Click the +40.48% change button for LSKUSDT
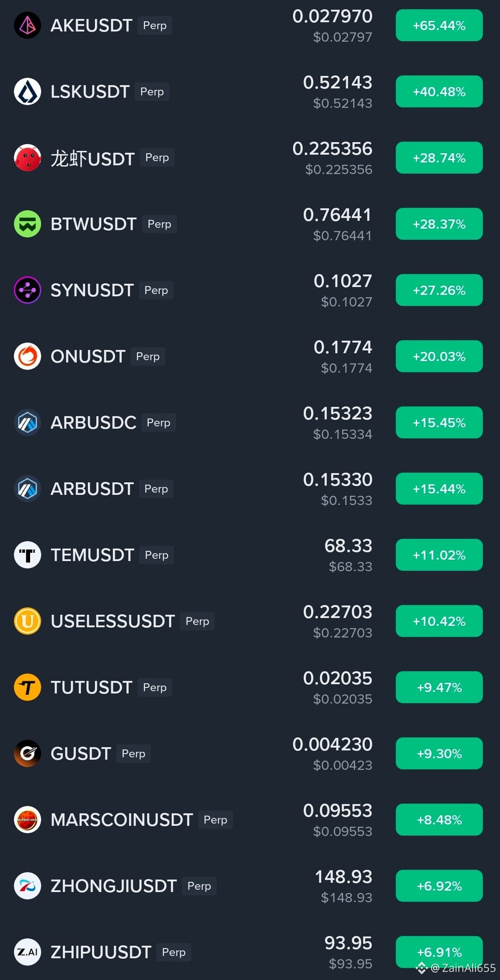This screenshot has height=980, width=500. click(x=439, y=92)
